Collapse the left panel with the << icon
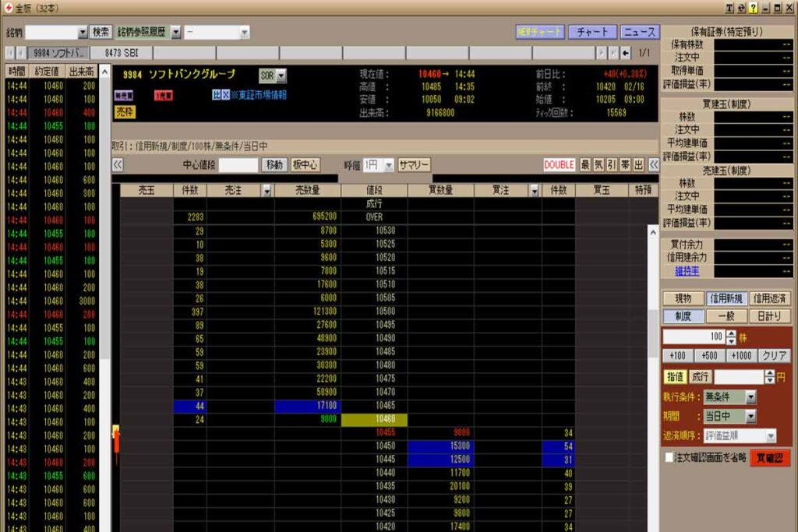 tap(118, 165)
